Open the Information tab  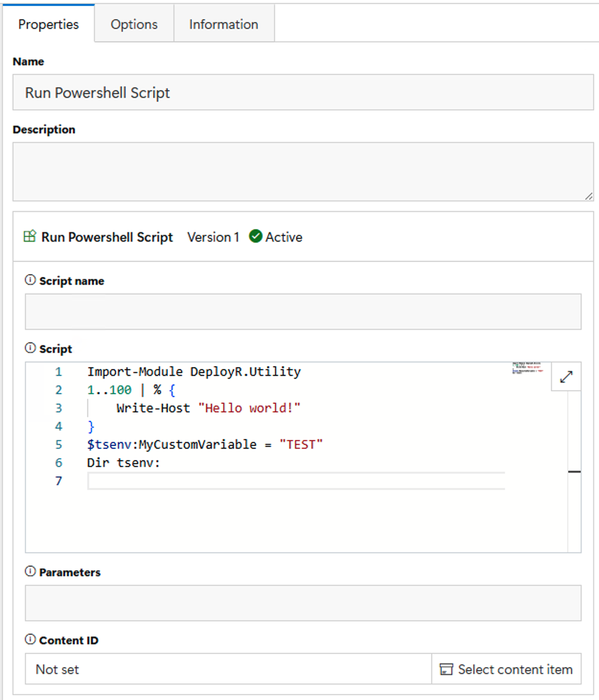point(223,24)
